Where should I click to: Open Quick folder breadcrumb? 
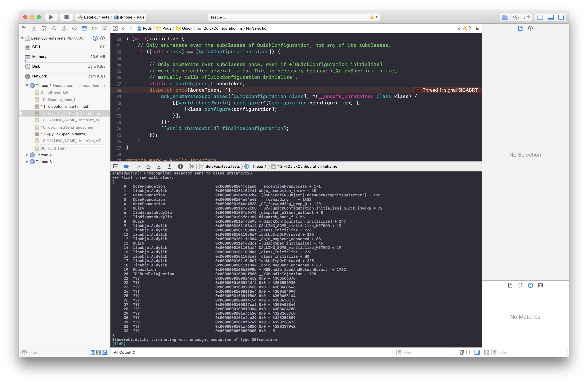click(184, 28)
